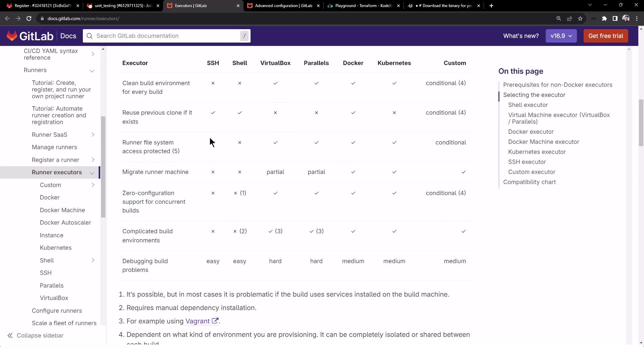Jump to Virtual Machine executor section

pos(559,118)
